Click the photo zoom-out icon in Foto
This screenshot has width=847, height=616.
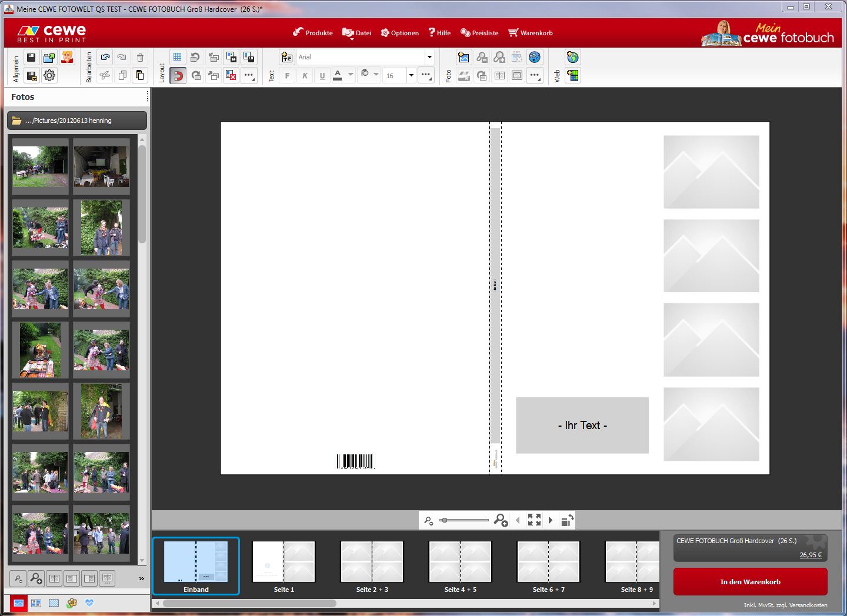(482, 58)
